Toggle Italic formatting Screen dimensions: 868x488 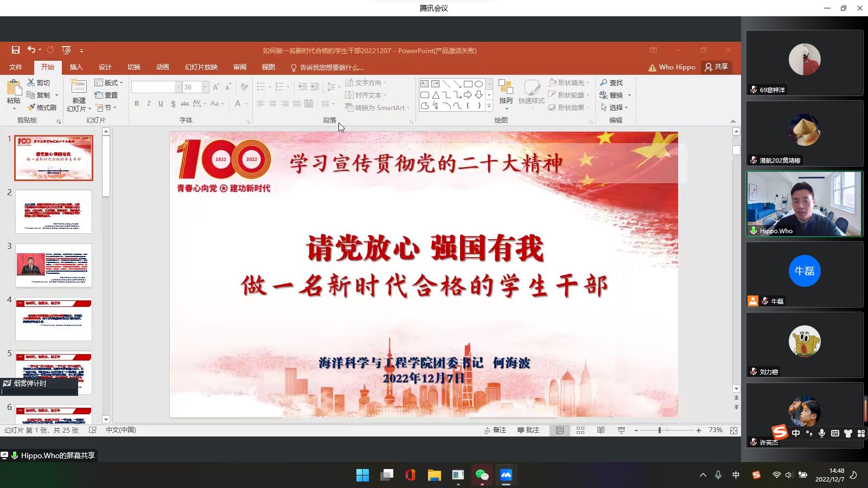pyautogui.click(x=149, y=104)
